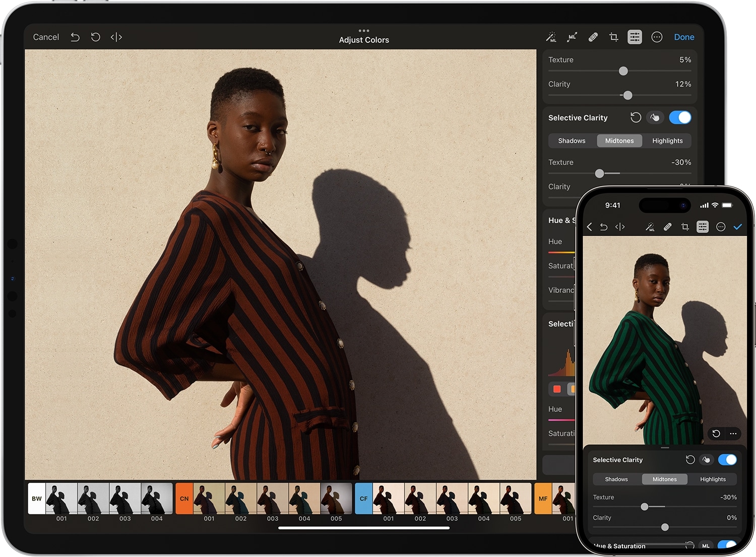Toggle Hue & Saturation switch on iPhone
Viewport: 756px width, 557px height.
click(x=726, y=545)
